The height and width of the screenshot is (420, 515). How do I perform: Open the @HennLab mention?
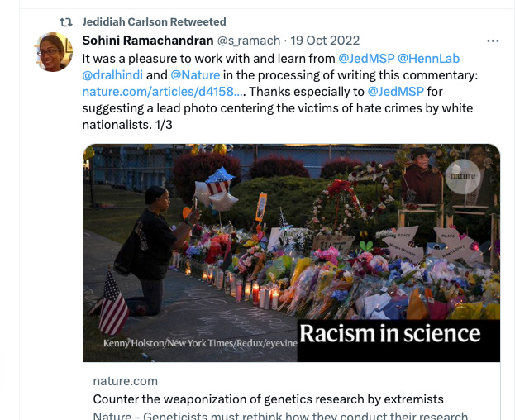(429, 59)
